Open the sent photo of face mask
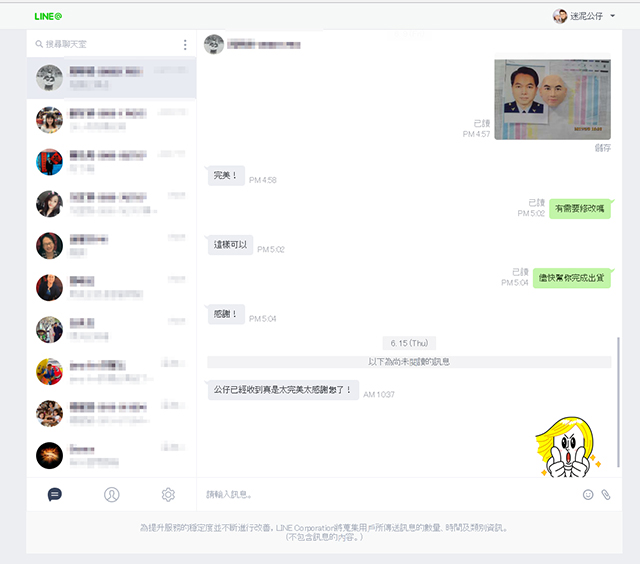The width and height of the screenshot is (640, 564). point(552,99)
